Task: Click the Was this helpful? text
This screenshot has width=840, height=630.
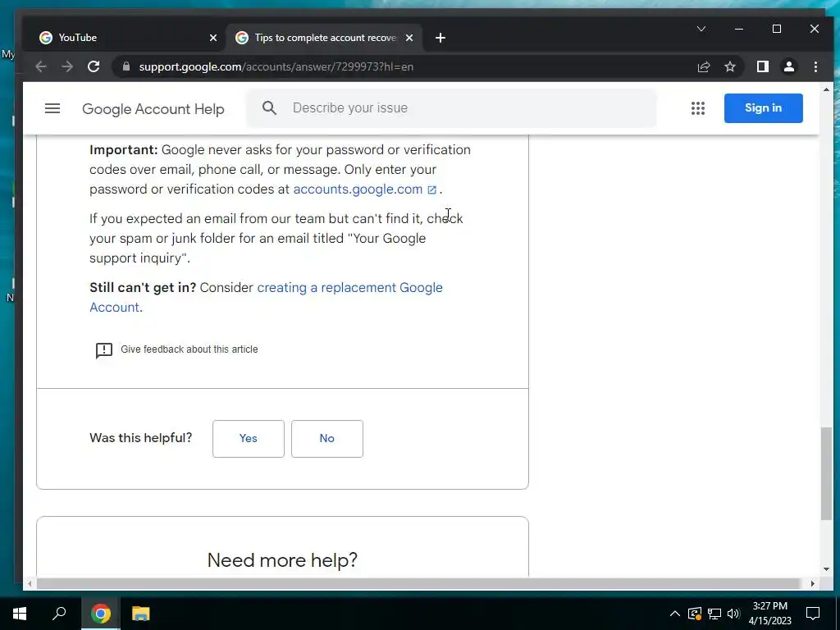Action: pos(141,438)
